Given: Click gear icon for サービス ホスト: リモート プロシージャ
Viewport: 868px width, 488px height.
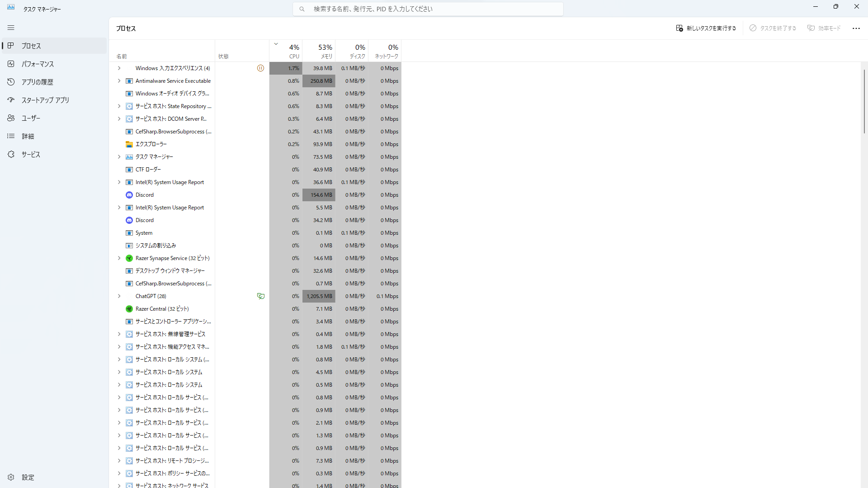Looking at the screenshot, I should pyautogui.click(x=129, y=461).
